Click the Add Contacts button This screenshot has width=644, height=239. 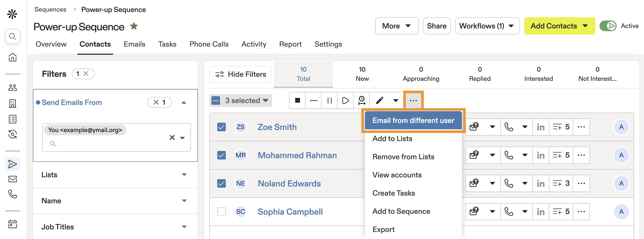coord(559,26)
